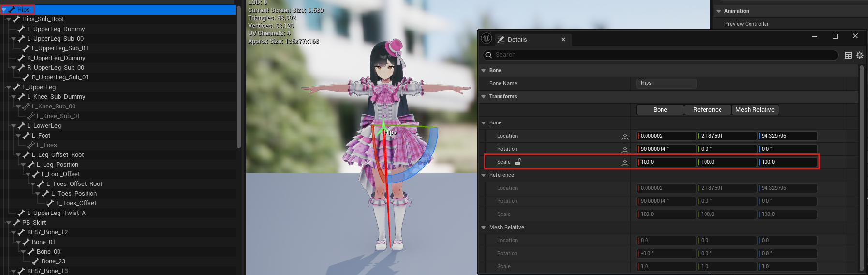Select the bone icon next to L_UpperLeg
Screen dimensions: 868x275
coord(16,87)
